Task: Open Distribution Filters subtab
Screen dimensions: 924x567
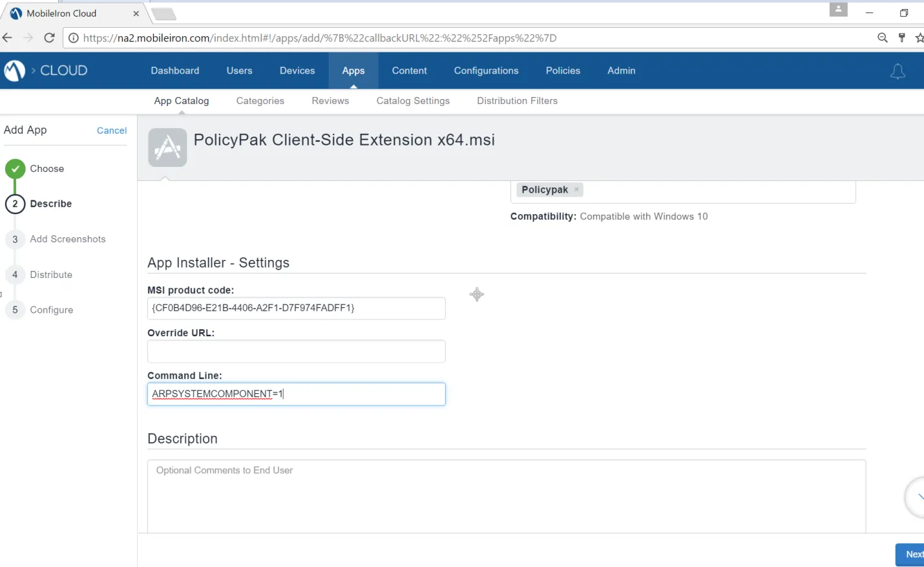Action: click(x=517, y=101)
